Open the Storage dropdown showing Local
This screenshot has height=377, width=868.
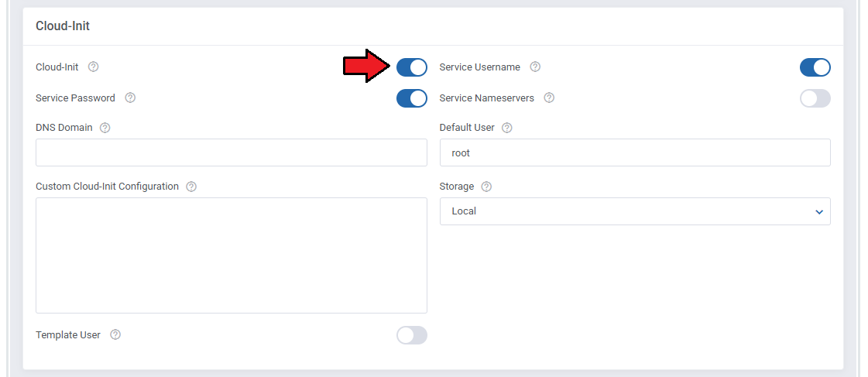click(x=634, y=211)
